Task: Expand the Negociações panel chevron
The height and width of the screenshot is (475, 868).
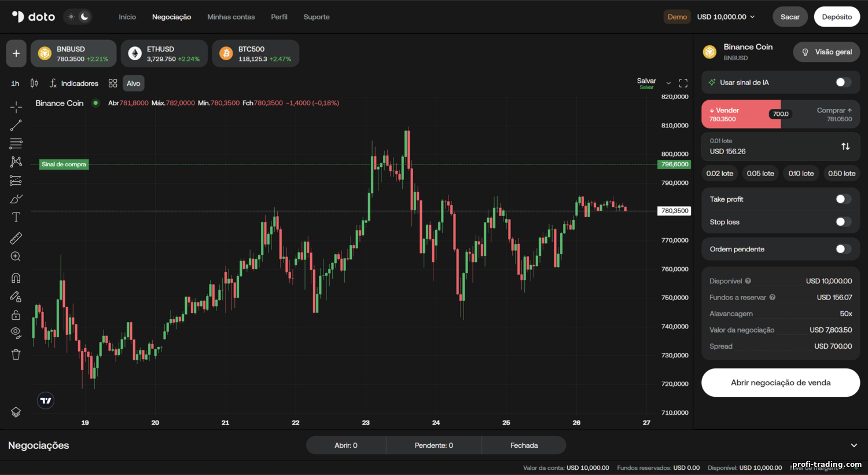Action: pos(854,445)
